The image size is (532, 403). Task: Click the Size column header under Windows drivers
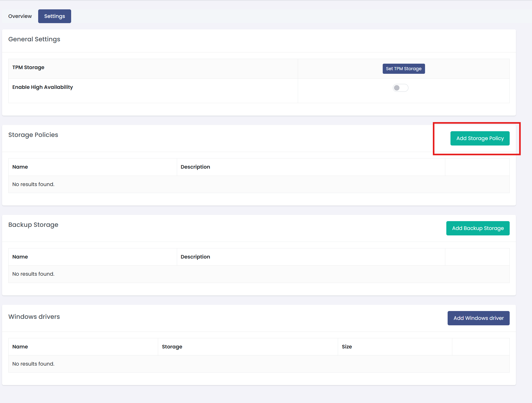[347, 347]
